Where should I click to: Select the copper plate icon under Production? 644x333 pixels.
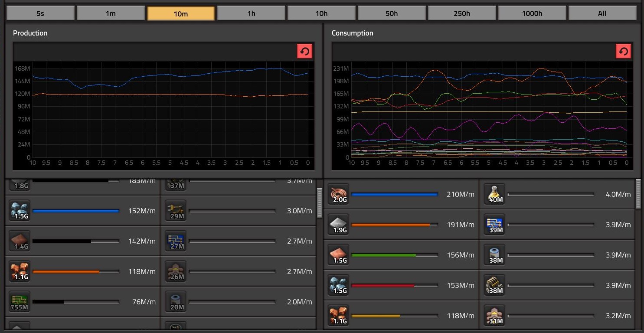20,241
